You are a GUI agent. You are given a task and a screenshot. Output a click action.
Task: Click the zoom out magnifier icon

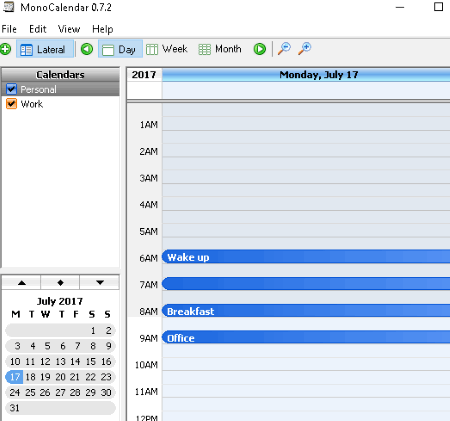[284, 49]
